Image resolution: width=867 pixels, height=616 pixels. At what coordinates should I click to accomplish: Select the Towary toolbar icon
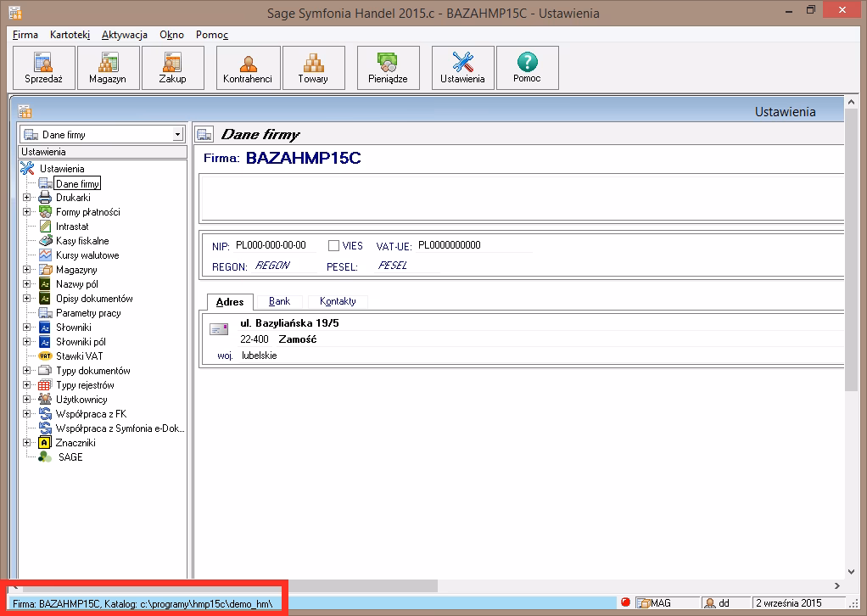[x=313, y=68]
